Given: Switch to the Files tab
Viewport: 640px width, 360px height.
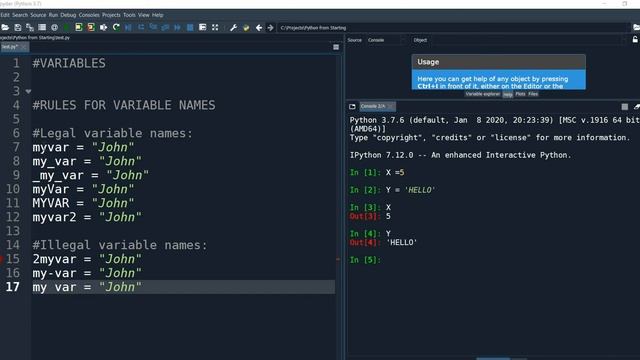Looking at the screenshot, I should tap(533, 94).
